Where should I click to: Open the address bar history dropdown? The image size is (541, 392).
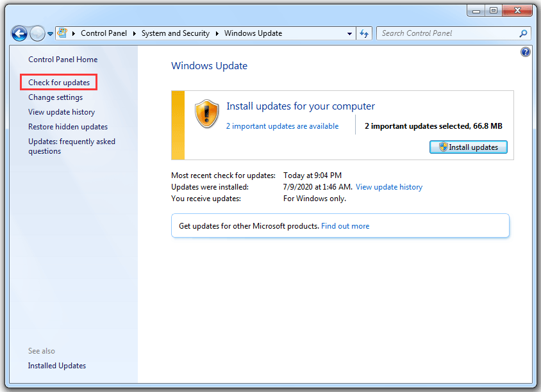point(349,34)
